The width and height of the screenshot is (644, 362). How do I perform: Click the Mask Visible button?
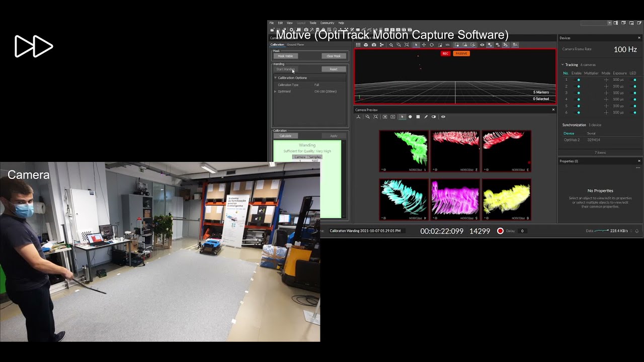click(x=285, y=56)
